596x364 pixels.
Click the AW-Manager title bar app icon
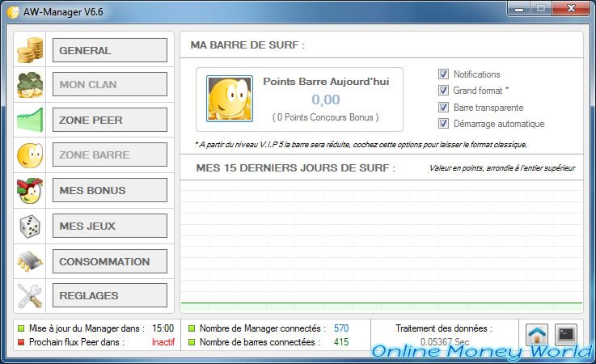tap(13, 12)
